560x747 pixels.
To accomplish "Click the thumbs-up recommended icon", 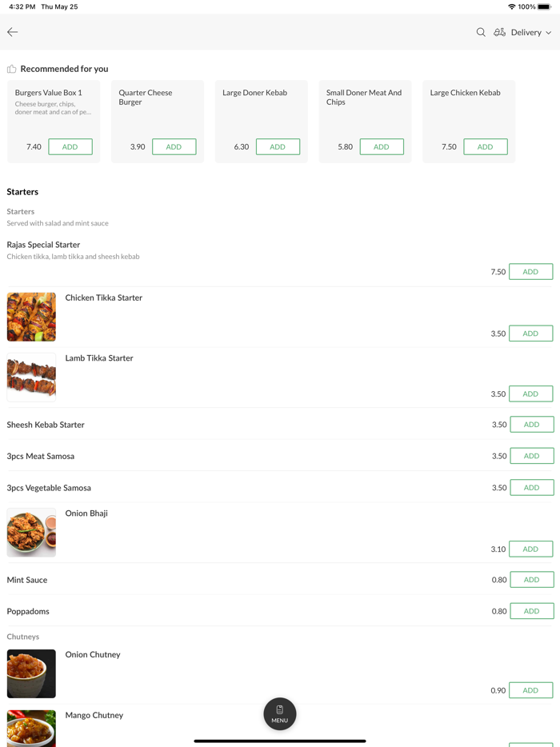I will pos(10,69).
